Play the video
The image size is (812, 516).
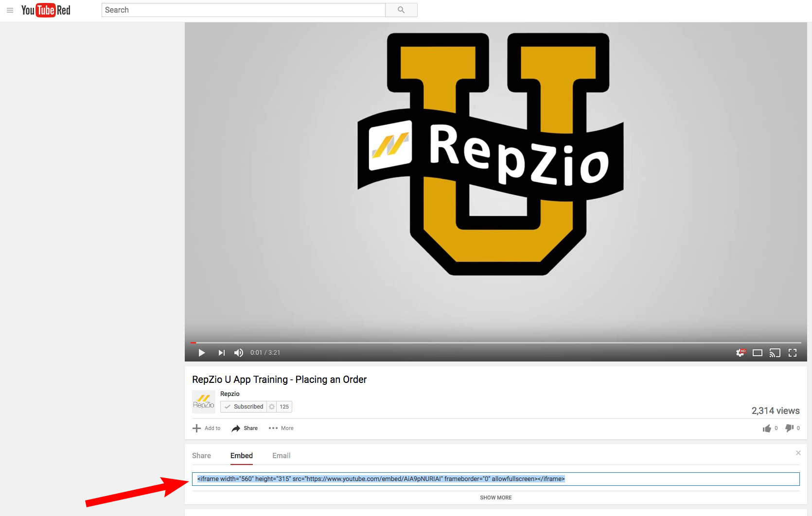[202, 353]
